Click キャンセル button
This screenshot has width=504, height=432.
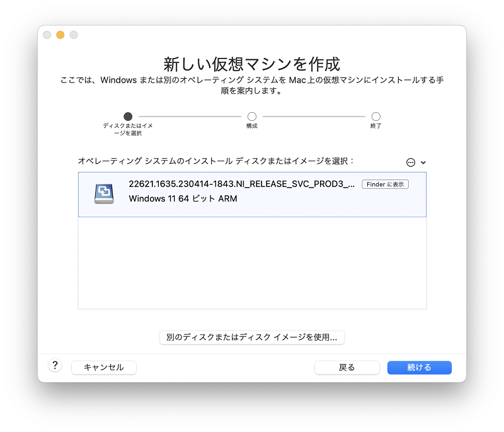104,367
